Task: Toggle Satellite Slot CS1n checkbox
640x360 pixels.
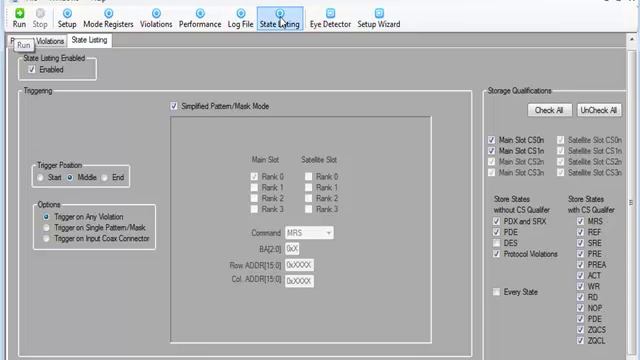Action: click(561, 151)
